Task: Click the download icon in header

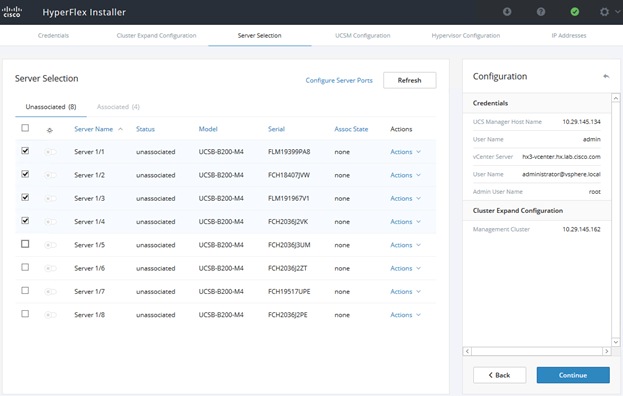Action: [x=507, y=12]
